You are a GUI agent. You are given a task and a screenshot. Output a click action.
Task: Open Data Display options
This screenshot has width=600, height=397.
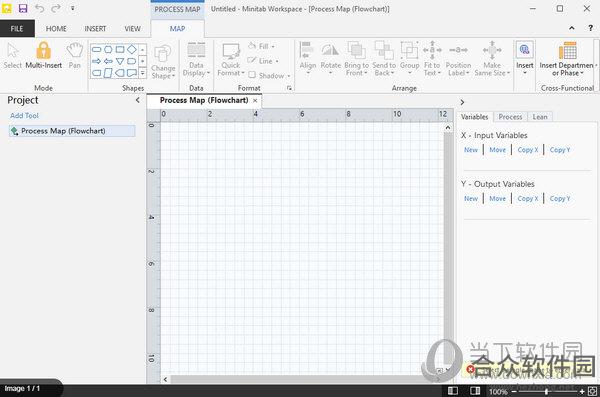click(196, 59)
